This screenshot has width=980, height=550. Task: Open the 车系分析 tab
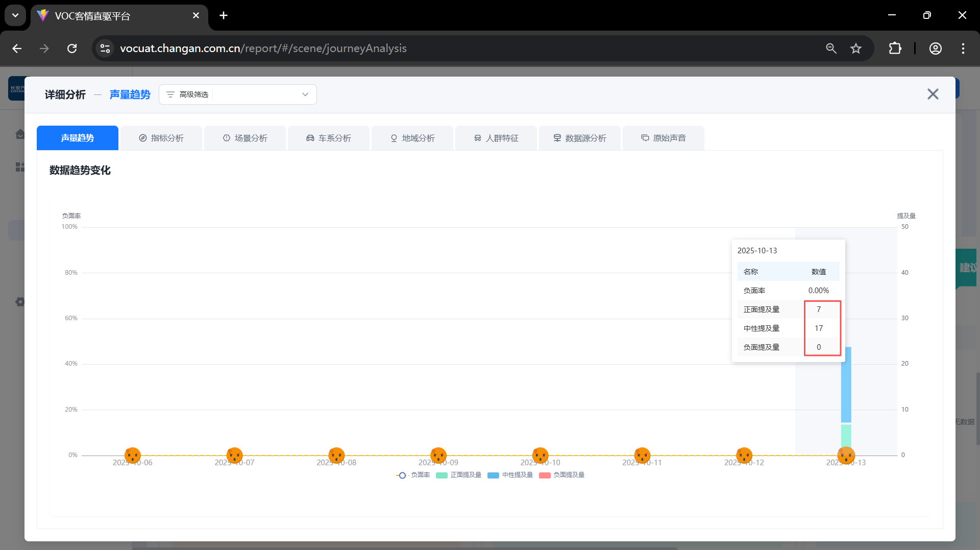(x=329, y=138)
